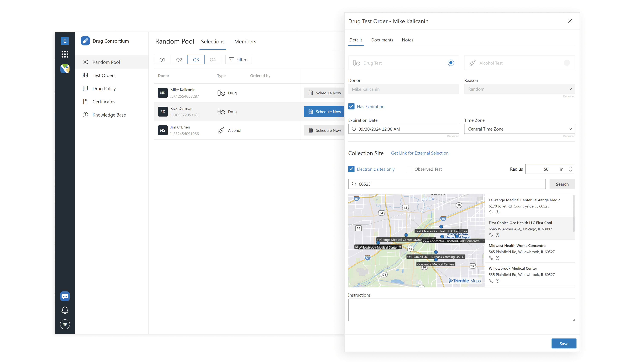Image resolution: width=635 pixels, height=364 pixels.
Task: Save the drug test order
Action: [564, 344]
